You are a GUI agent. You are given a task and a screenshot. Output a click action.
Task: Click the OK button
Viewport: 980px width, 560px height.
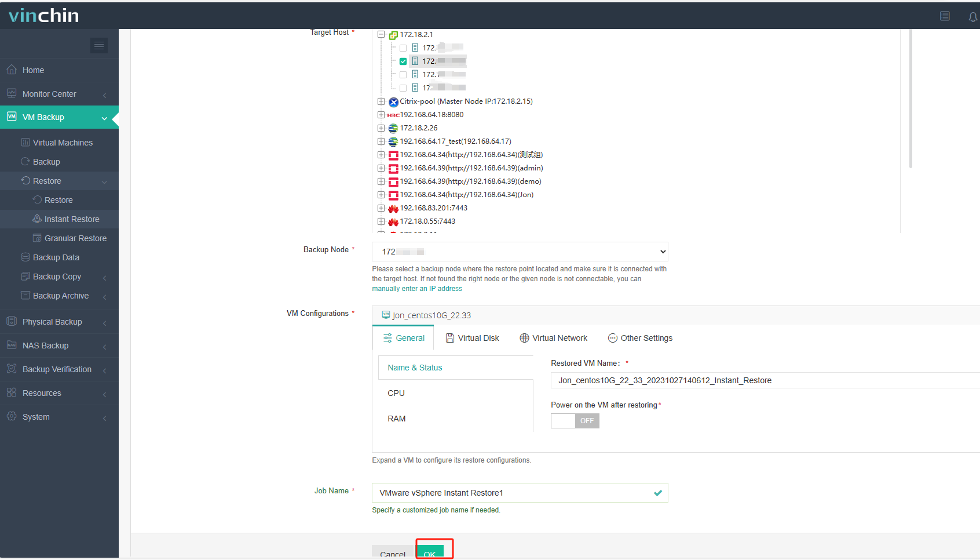[x=430, y=551]
